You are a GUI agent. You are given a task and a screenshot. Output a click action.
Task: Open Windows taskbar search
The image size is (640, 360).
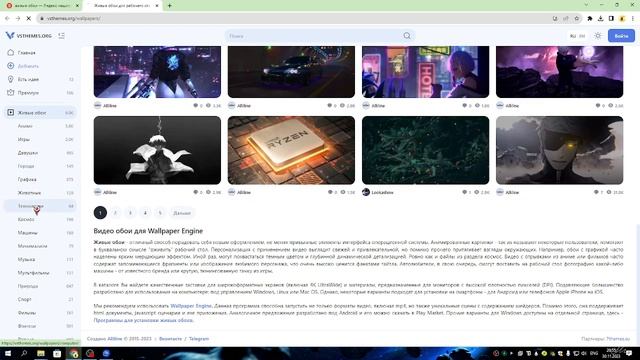coord(24,353)
